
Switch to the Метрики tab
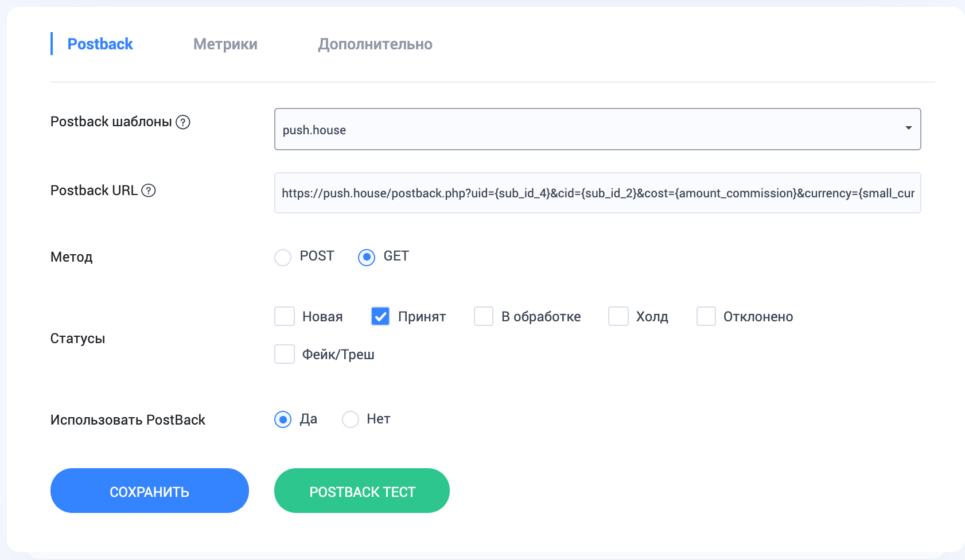point(225,44)
